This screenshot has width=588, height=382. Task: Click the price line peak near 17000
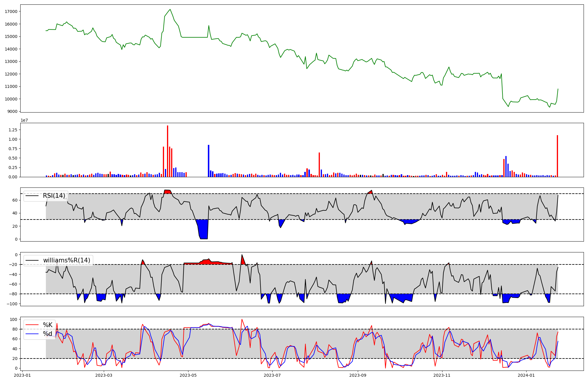170,10
